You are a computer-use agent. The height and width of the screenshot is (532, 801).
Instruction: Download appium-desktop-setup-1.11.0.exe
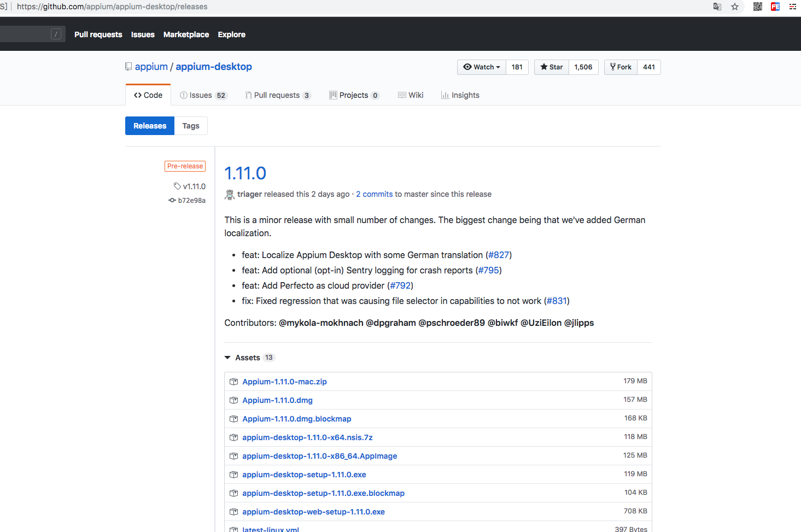pos(304,475)
